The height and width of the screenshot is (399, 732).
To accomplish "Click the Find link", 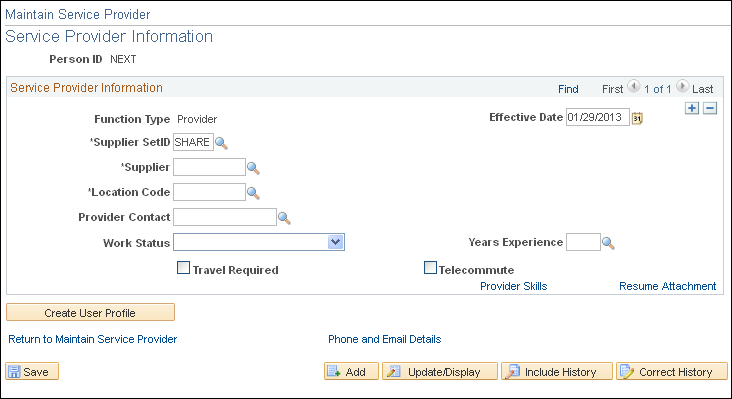I will 568,89.
